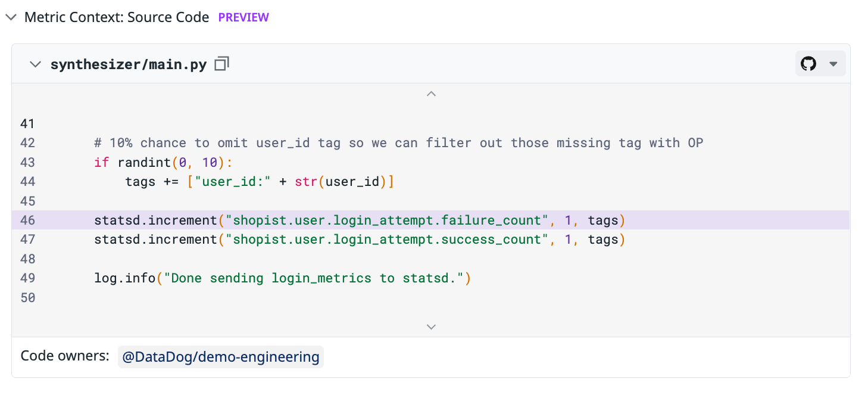Click the purple PREVIEW badge

[x=243, y=17]
